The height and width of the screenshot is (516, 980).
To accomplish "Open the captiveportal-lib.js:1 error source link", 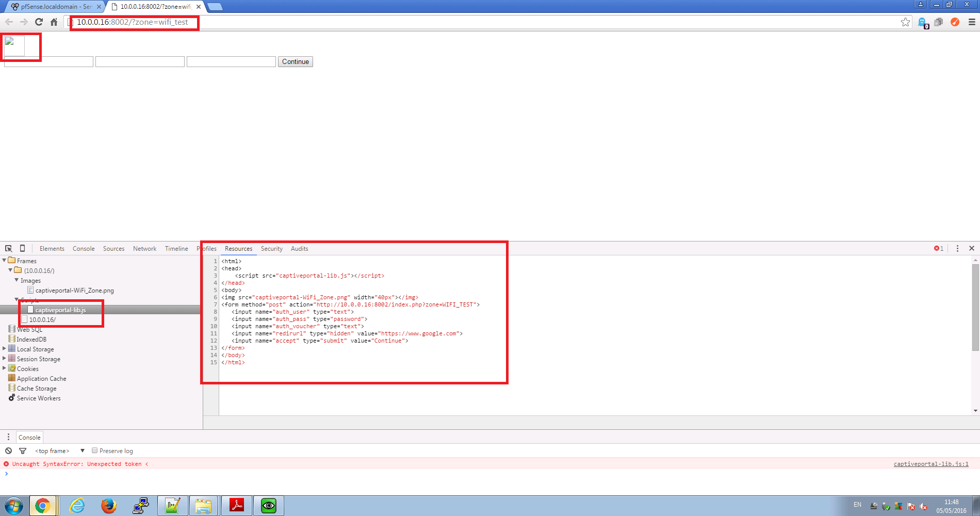I will (931, 464).
